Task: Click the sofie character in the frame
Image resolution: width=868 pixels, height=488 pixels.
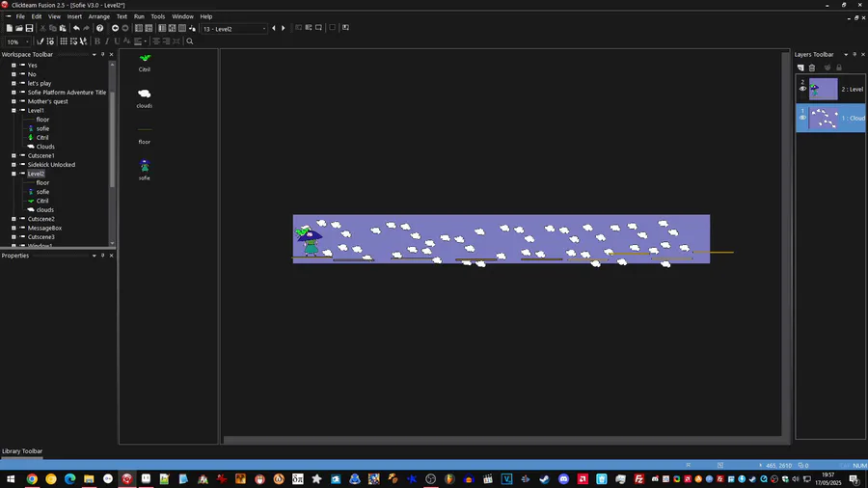Action: coord(311,242)
